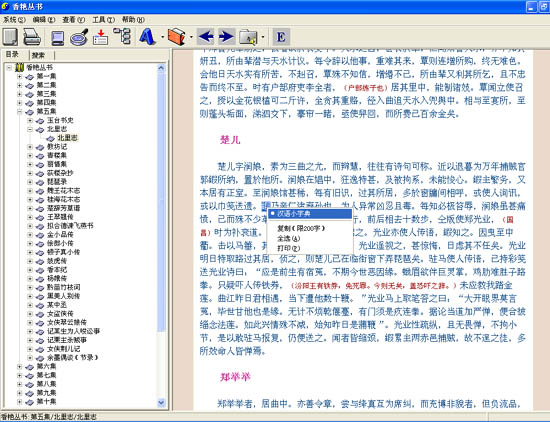
Task: Choose 复制(限200字) from the context menu
Action: 301,228
